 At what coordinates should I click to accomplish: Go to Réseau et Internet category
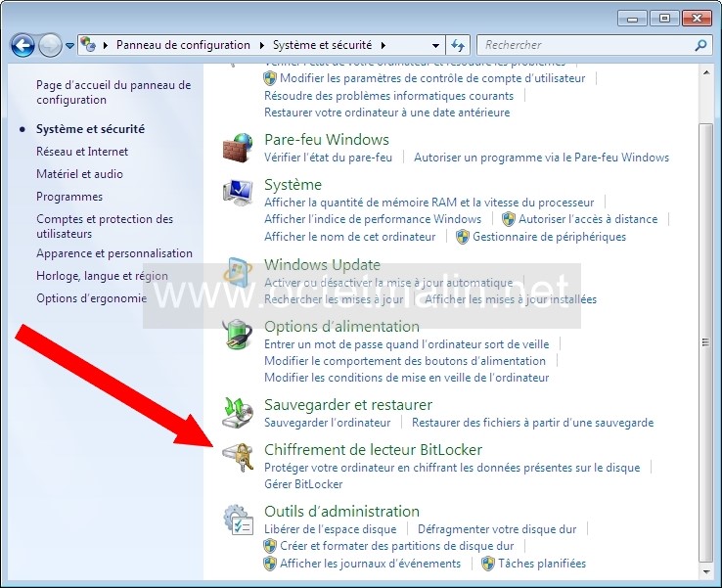click(x=82, y=152)
